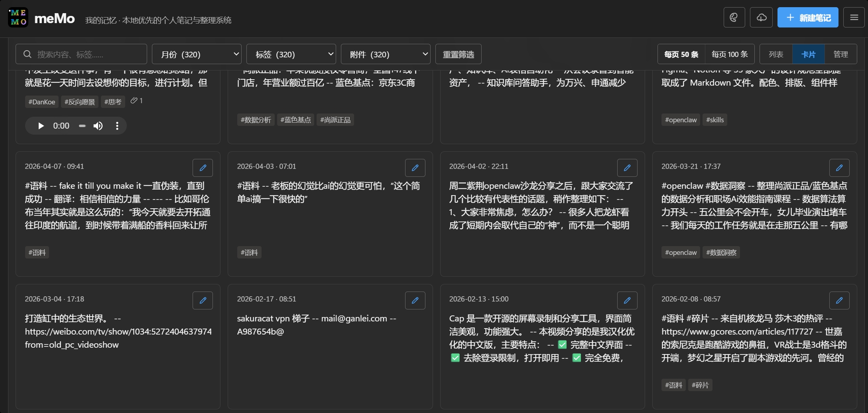The height and width of the screenshot is (413, 868).
Task: Edit the 2026-02-13 15:00 note
Action: [x=627, y=300]
